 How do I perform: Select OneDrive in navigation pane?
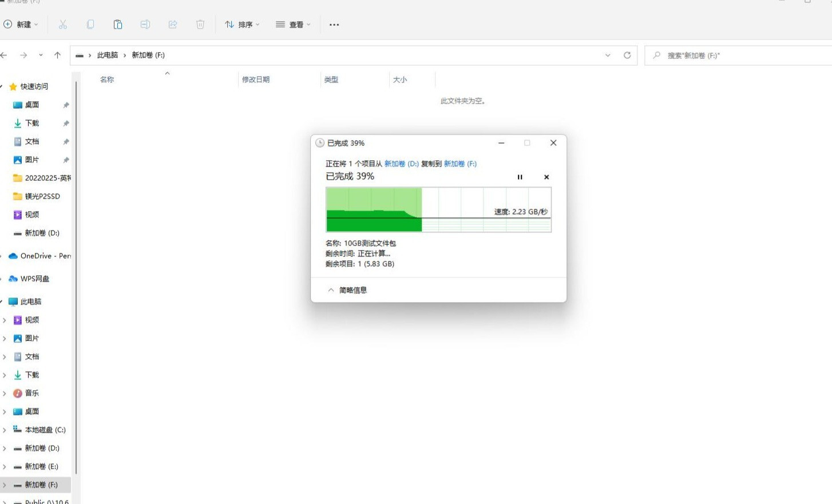(40, 256)
